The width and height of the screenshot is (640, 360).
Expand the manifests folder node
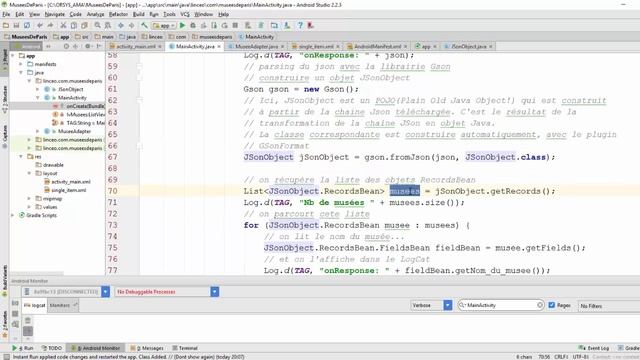[21, 64]
